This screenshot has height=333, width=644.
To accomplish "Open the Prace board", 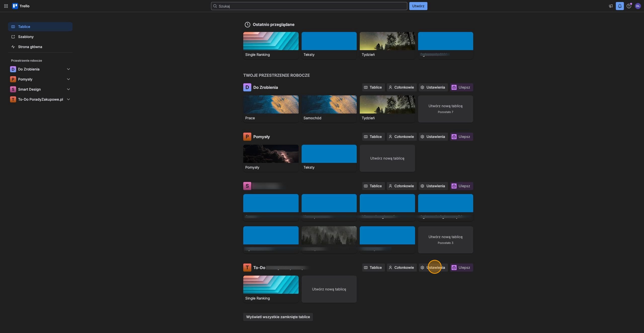I will click(271, 109).
